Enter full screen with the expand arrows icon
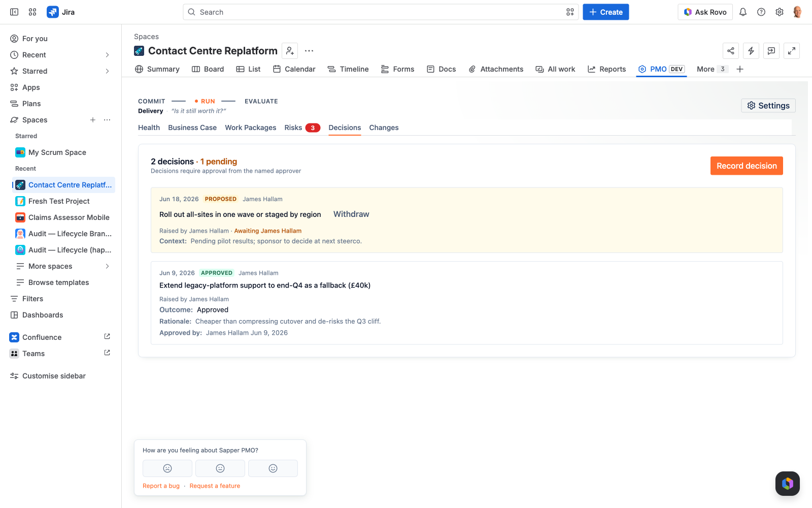 (x=792, y=51)
